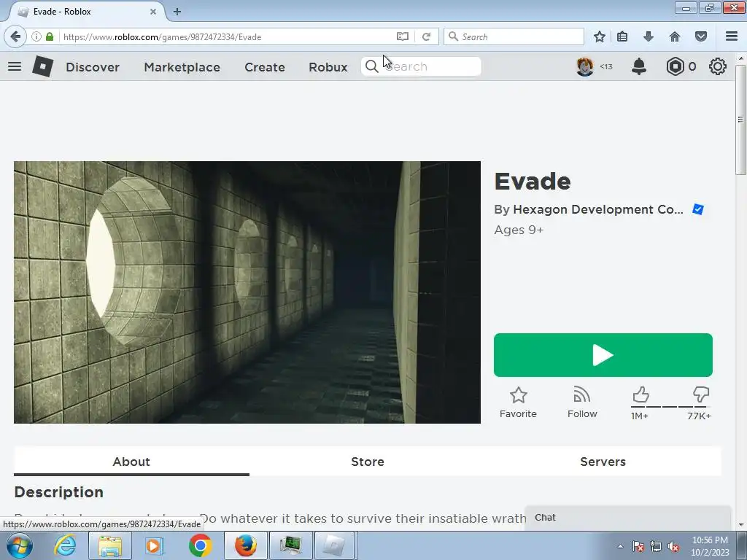This screenshot has height=560, width=747.
Task: Go to the Create page
Action: [264, 67]
